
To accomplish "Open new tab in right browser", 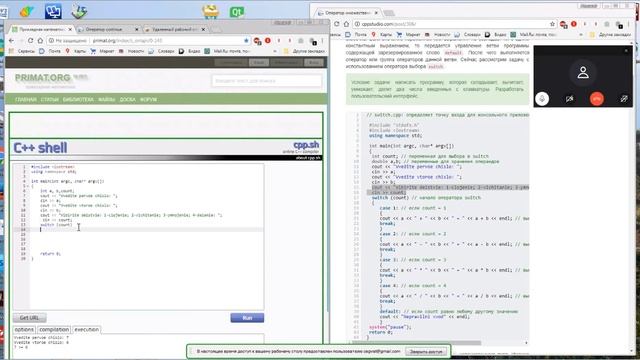I will [389, 13].
